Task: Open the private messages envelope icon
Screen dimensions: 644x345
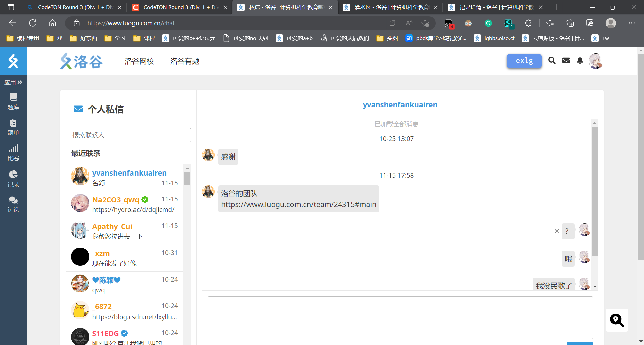Action: [566, 60]
